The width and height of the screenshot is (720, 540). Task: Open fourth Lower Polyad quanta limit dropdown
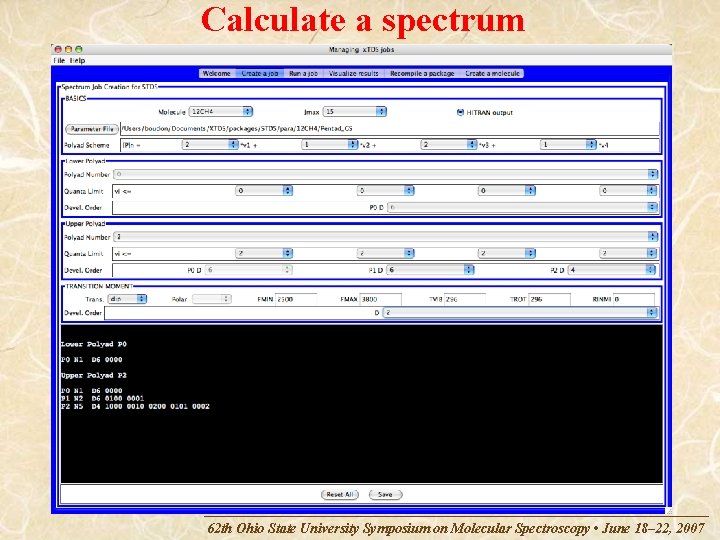point(629,191)
